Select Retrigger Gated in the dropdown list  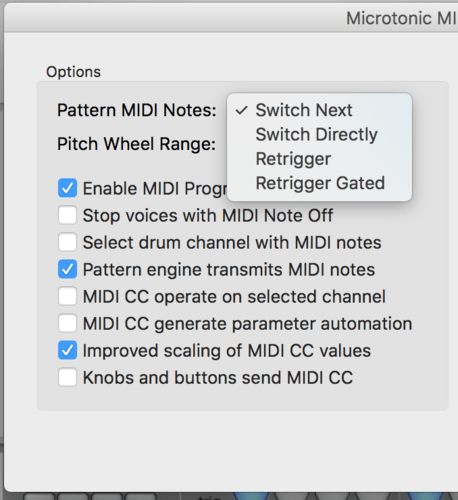[x=319, y=183]
